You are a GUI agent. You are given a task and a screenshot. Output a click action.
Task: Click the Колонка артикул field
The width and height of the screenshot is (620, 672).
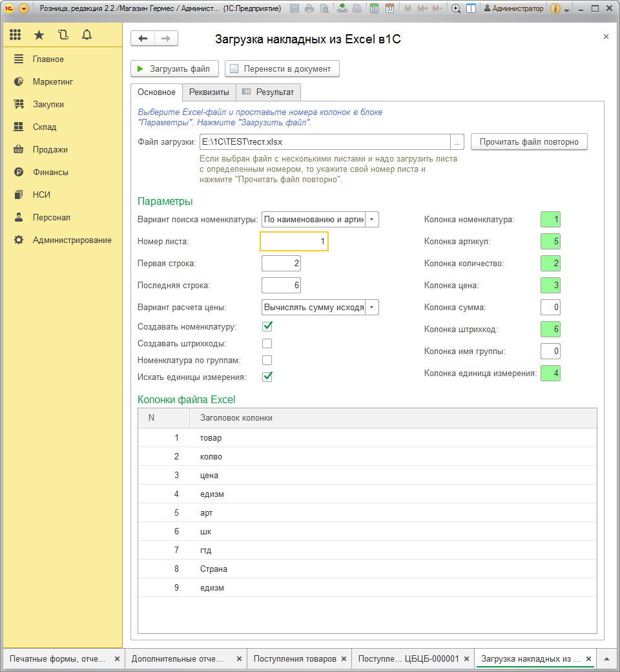(551, 241)
